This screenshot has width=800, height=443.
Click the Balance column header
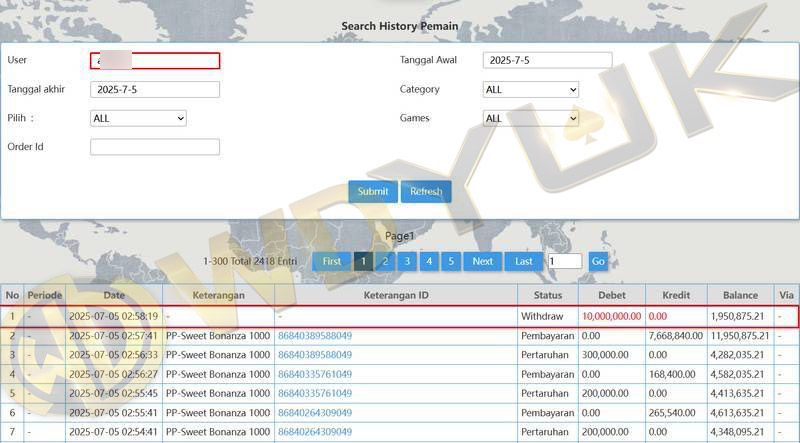(x=740, y=295)
